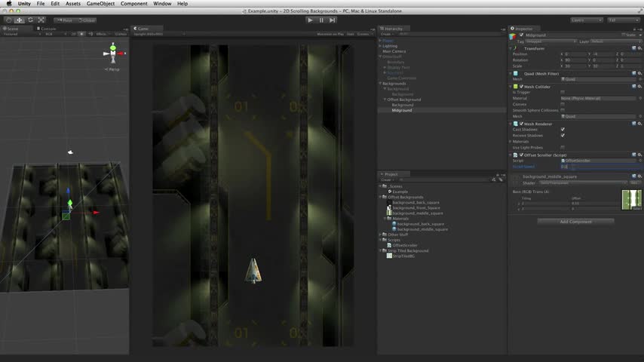
Task: Open the Layout dropdown at the top right
Action: [x=624, y=20]
